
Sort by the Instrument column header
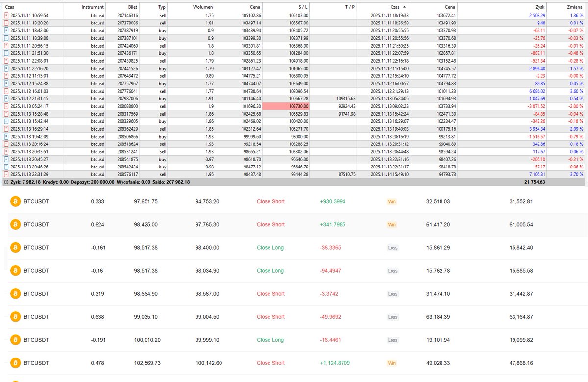(93, 7)
